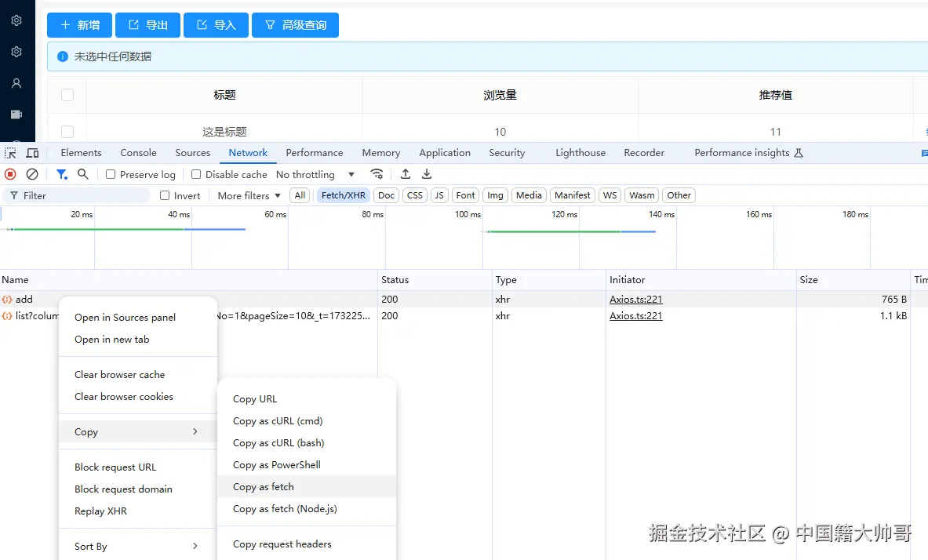This screenshot has width=928, height=560.
Task: Expand the Sort By submenu arrow
Action: (x=195, y=546)
